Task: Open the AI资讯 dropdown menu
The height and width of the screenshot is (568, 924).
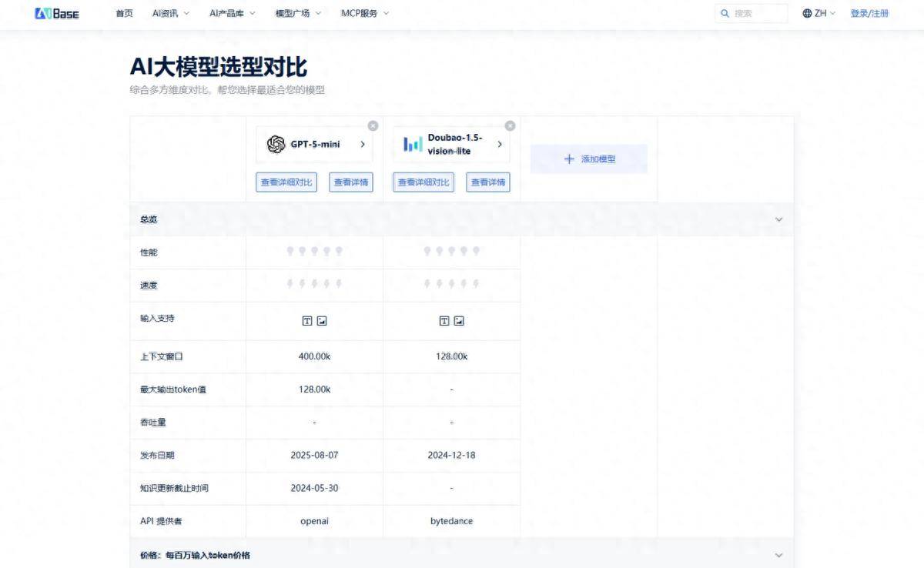Action: (163, 12)
